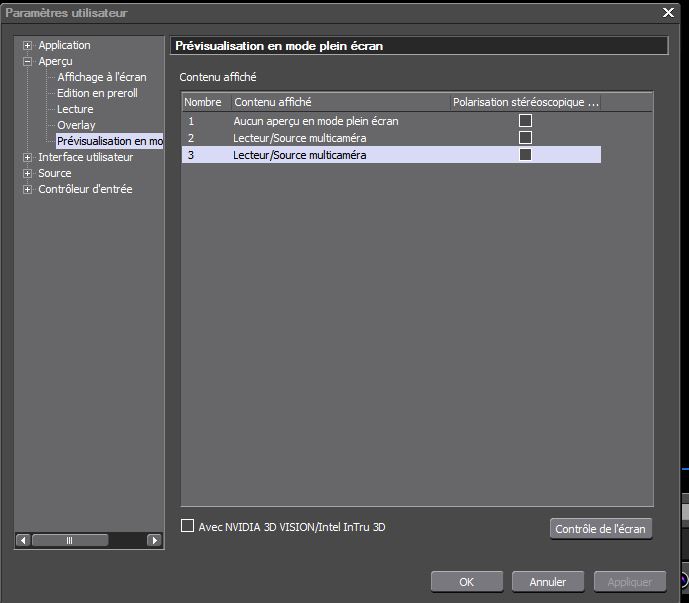Enable Avec NVIDIA 3D VISION/Intel InTru 3D
Image resolution: width=689 pixels, height=603 pixels.
pos(188,526)
